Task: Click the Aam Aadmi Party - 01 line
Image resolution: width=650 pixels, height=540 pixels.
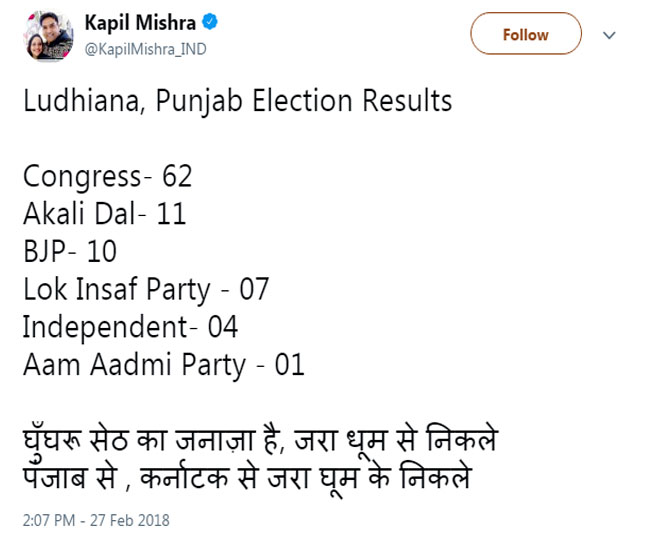Action: pyautogui.click(x=163, y=364)
